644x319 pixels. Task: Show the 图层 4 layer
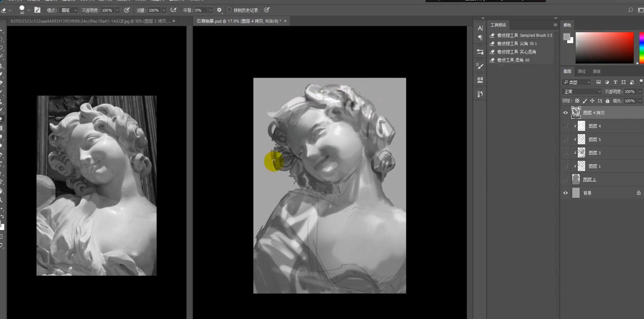click(566, 126)
